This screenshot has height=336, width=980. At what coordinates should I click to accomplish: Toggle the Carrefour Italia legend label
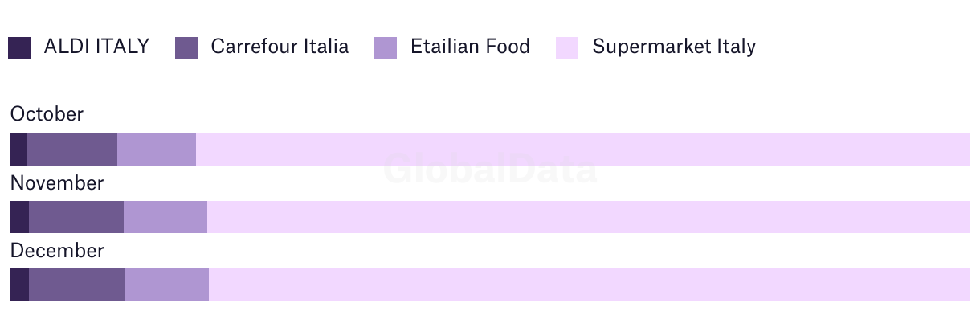(x=280, y=47)
